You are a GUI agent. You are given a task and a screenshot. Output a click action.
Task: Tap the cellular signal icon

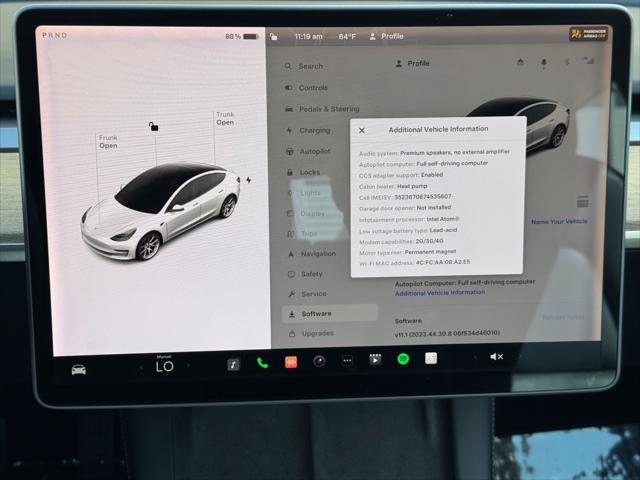[588, 61]
